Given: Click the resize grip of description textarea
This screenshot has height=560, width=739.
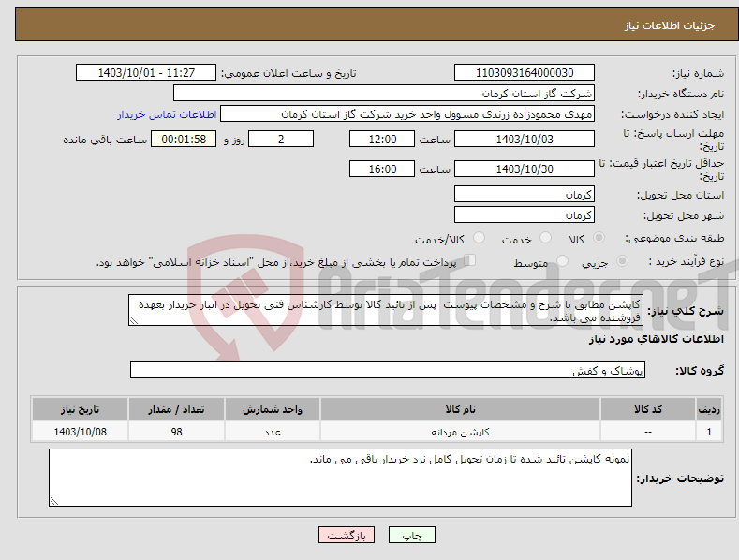Looking at the screenshot, I should pyautogui.click(x=134, y=320).
